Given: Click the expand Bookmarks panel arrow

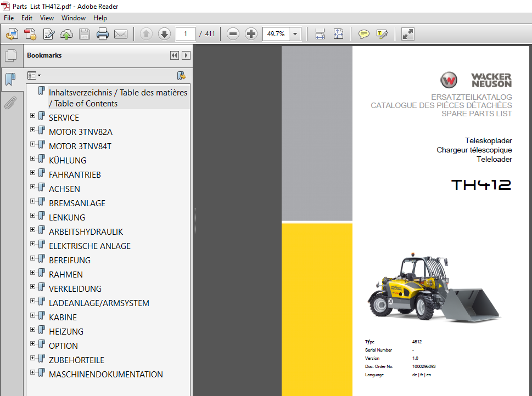Looking at the screenshot, I should (x=186, y=55).
